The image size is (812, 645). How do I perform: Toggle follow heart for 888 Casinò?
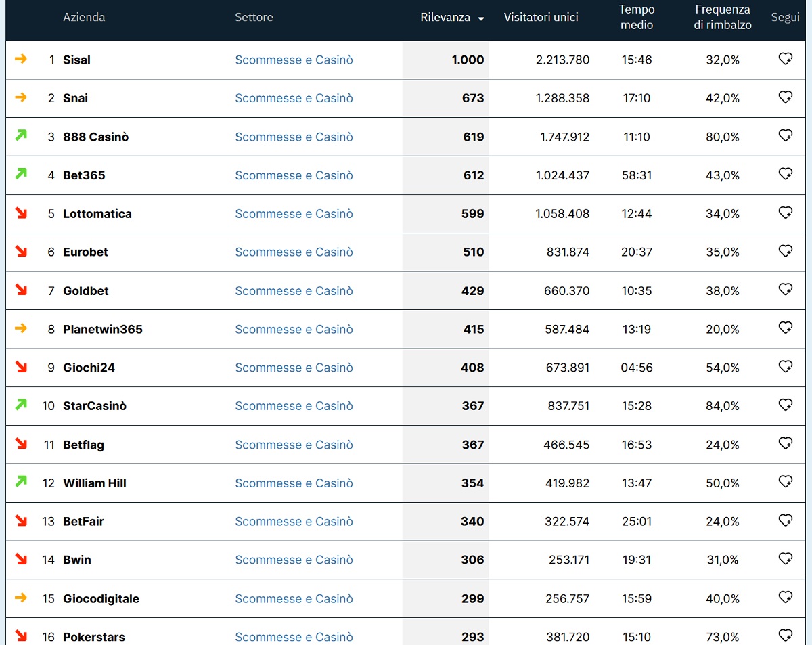coord(785,136)
